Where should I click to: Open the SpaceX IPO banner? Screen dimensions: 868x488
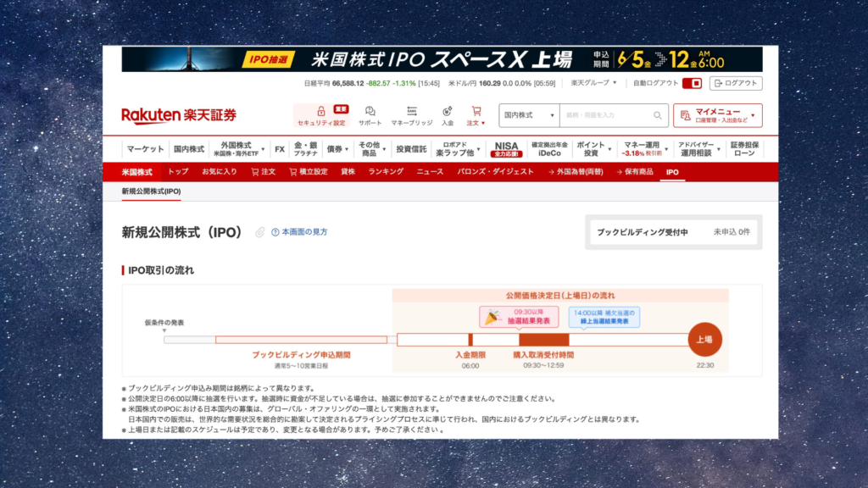click(x=442, y=59)
